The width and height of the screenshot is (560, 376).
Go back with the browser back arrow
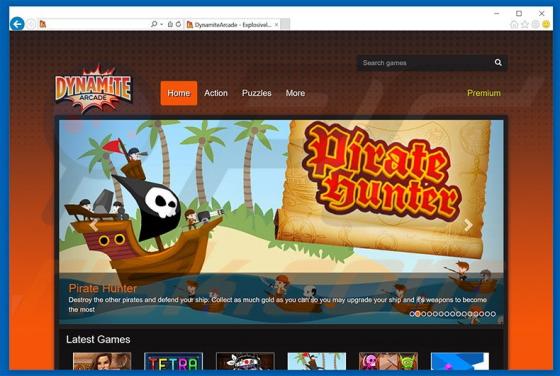17,24
